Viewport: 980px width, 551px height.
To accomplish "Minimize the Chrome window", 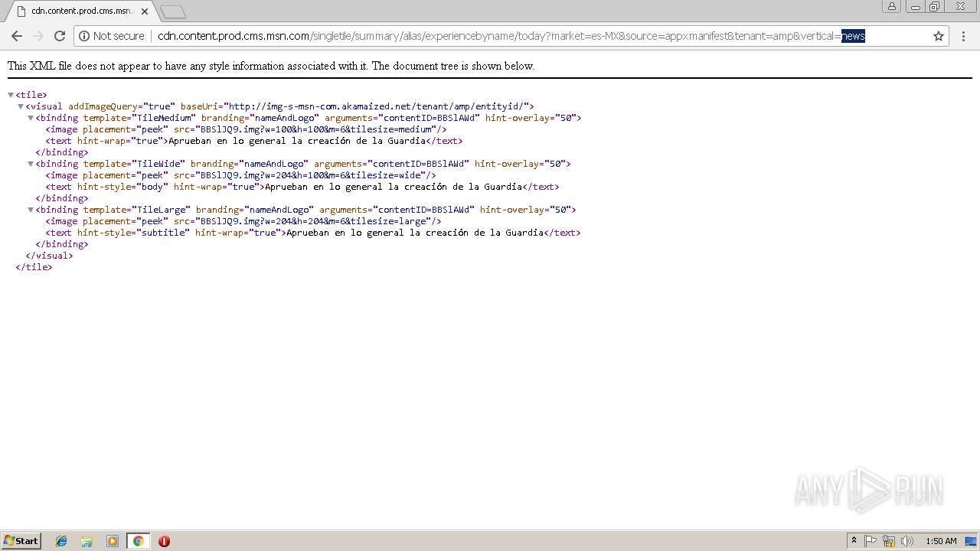I will [x=916, y=6].
